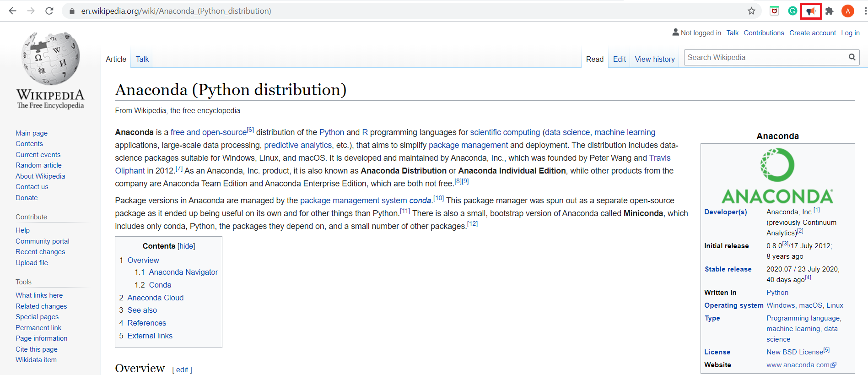Switch to the Talk tab
868x375 pixels.
click(x=142, y=59)
